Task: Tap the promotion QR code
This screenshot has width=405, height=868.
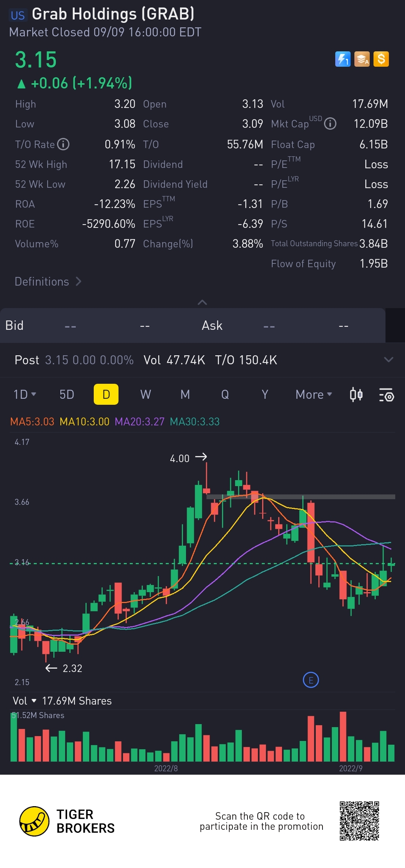Action: click(359, 821)
